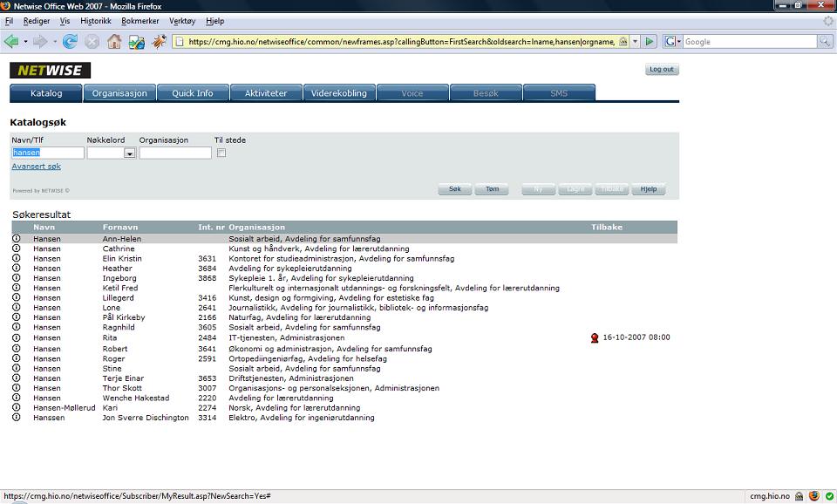Open info icon for Hansen-Møllerud Kari
Viewport: 837px width, 504px height.
pos(16,407)
